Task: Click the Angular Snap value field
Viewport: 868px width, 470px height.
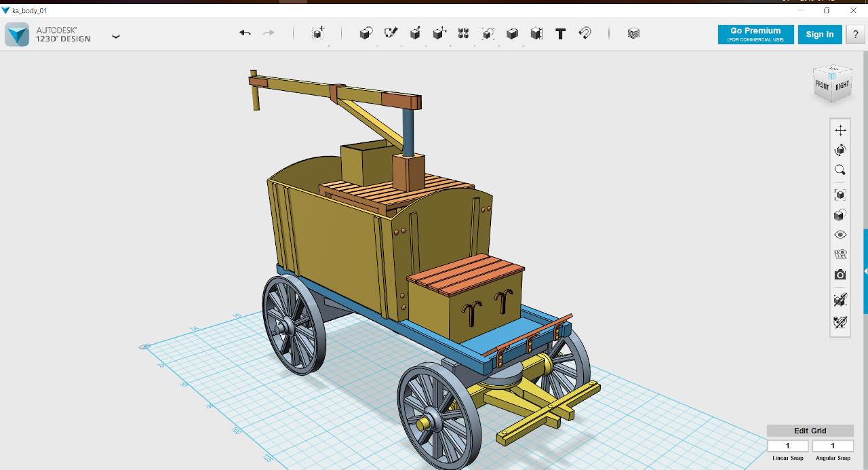Action: (833, 446)
